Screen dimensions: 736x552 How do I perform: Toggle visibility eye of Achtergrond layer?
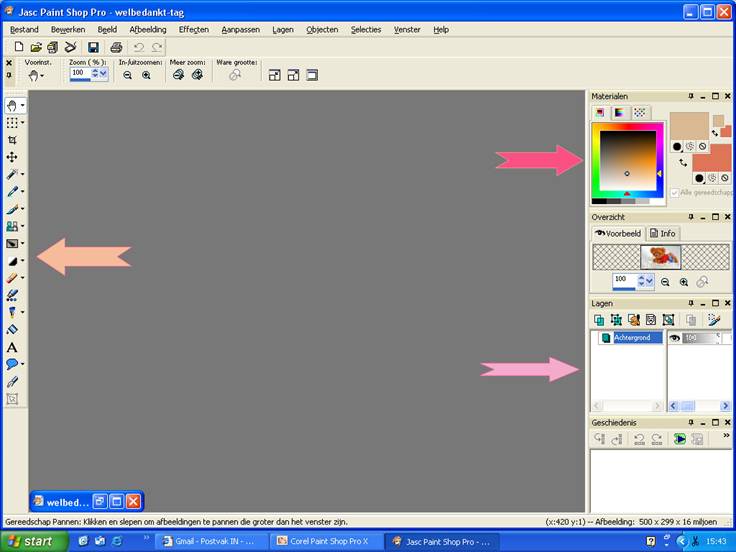(x=675, y=338)
